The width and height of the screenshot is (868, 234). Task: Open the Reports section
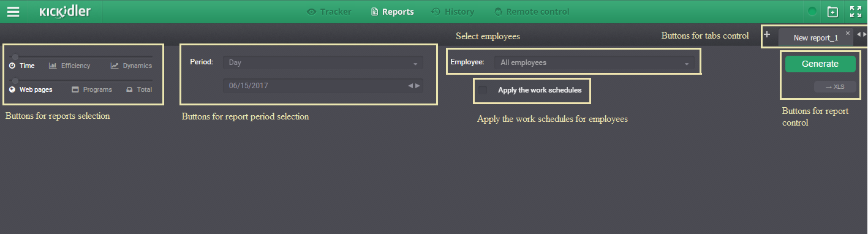(x=392, y=12)
